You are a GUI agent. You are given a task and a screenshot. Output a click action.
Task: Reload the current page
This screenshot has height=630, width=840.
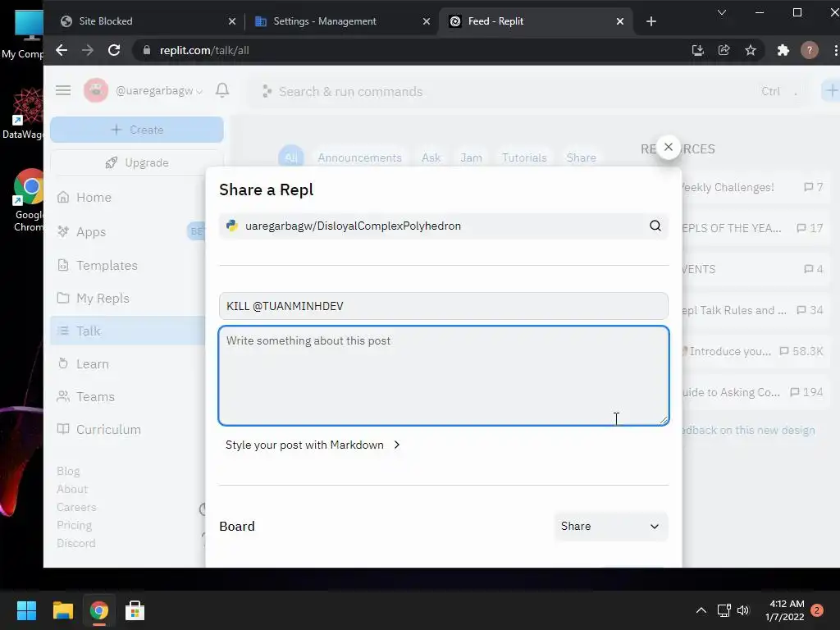click(x=113, y=50)
